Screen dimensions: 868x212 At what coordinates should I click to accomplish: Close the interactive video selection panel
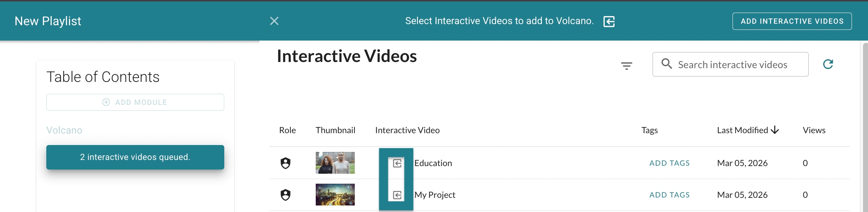pos(274,21)
